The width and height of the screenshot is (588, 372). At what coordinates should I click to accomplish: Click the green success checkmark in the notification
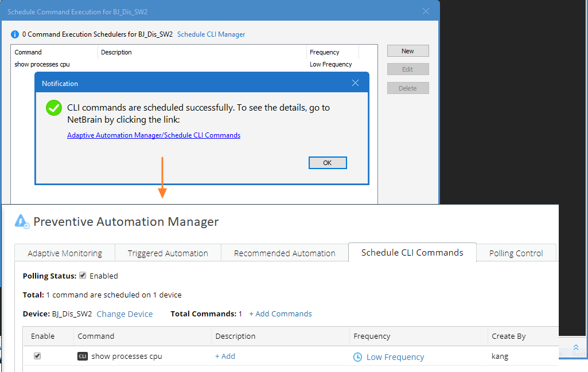53,107
